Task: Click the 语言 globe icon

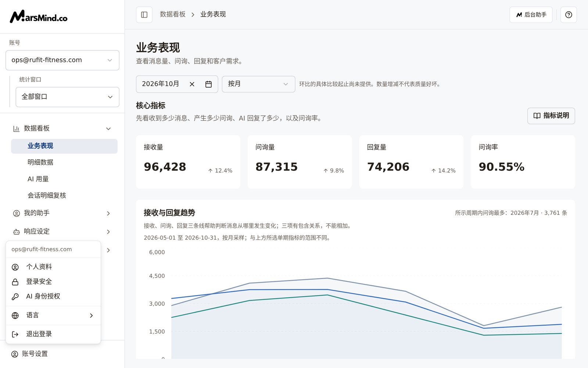Action: (15, 315)
